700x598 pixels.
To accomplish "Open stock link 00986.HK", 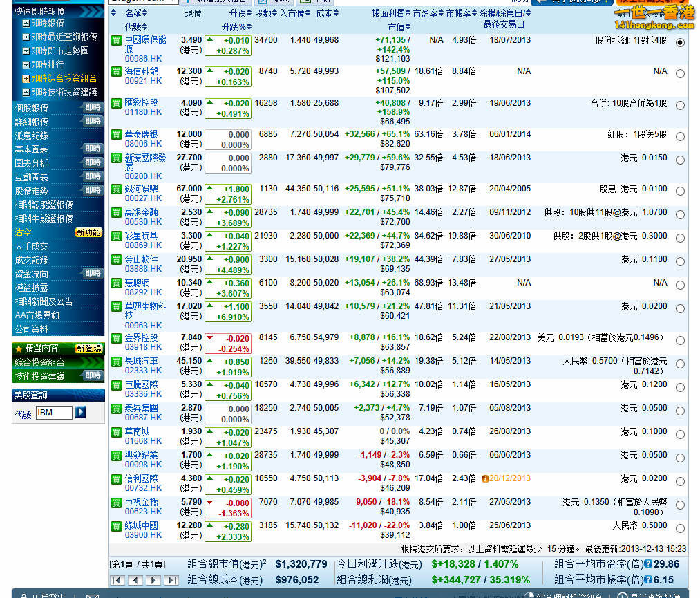I will (x=143, y=59).
